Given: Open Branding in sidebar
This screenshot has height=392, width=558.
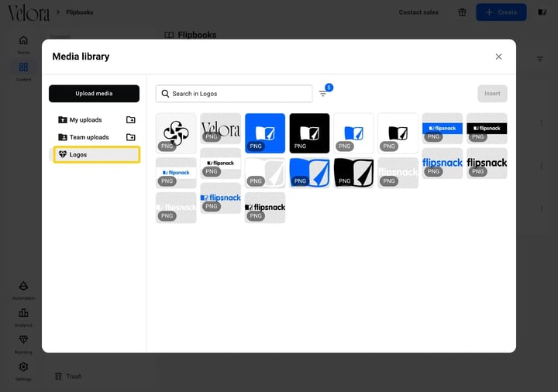Looking at the screenshot, I should coord(23,344).
